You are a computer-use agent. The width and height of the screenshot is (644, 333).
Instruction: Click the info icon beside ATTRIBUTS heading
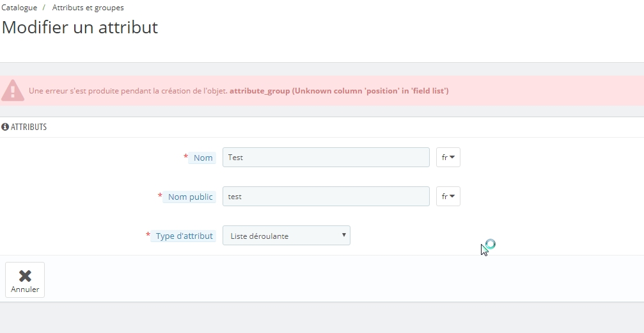pyautogui.click(x=5, y=127)
